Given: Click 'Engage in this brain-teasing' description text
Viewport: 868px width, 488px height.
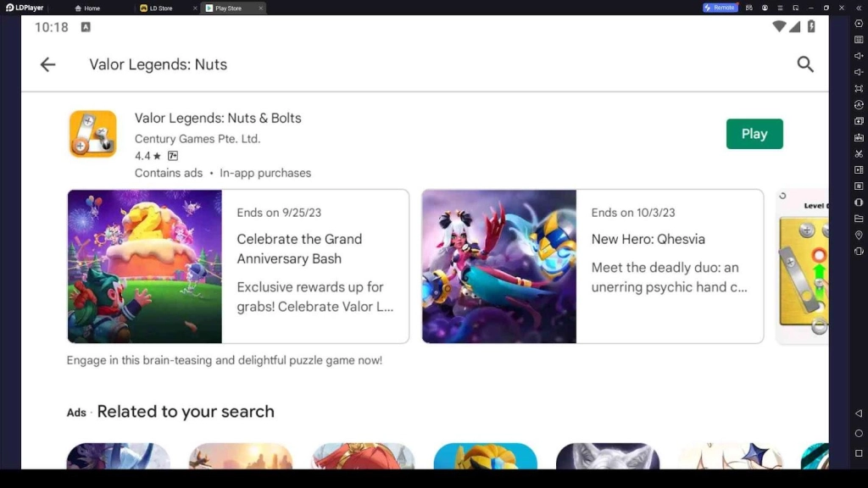Looking at the screenshot, I should (224, 360).
